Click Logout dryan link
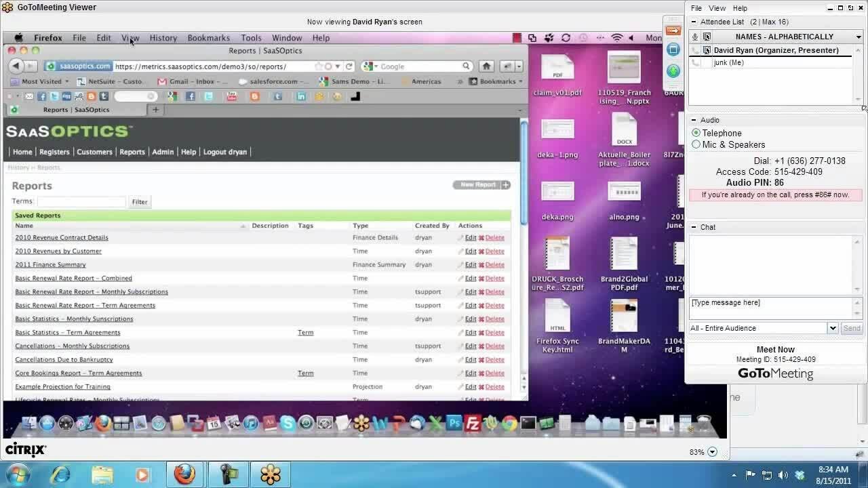868x488 pixels. [225, 152]
